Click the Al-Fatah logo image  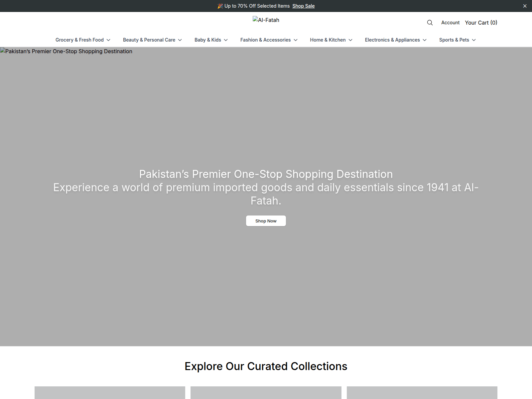(266, 20)
